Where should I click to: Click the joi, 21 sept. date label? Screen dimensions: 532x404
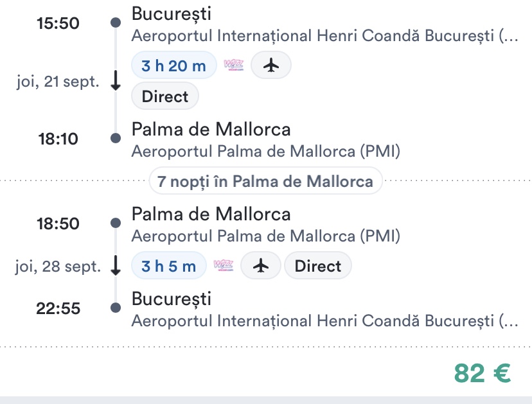(x=58, y=82)
